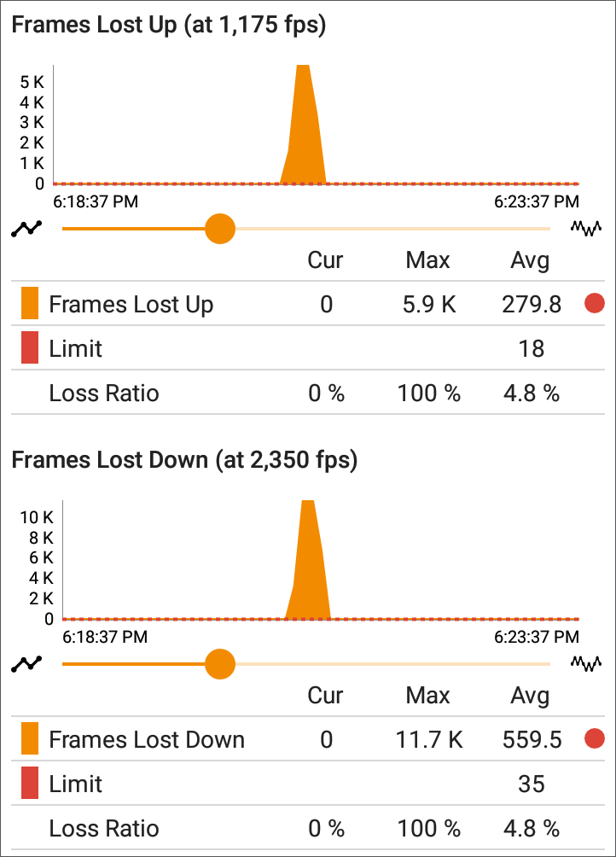This screenshot has width=616, height=857.
Task: Click slider handle under Frames Lost Up graph
Action: click(220, 229)
